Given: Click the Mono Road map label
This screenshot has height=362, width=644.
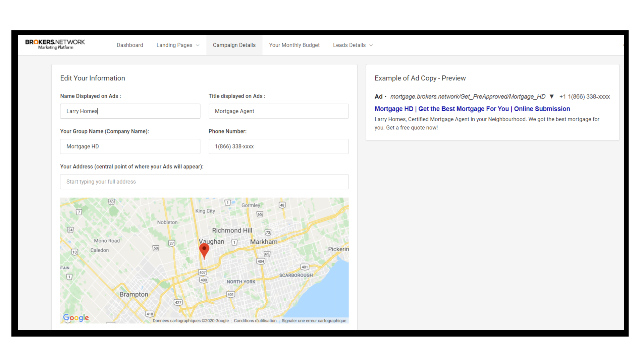Looking at the screenshot, I should 107,241.
